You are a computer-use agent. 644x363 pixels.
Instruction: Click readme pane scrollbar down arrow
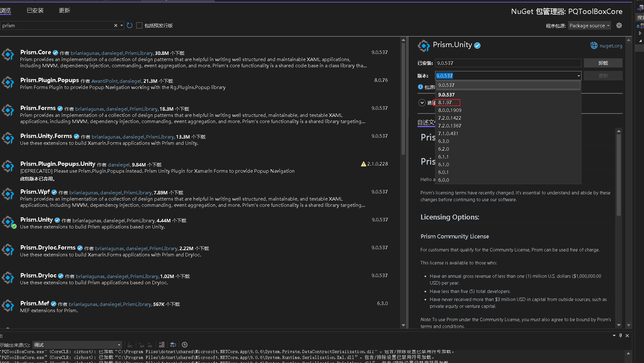(619, 325)
